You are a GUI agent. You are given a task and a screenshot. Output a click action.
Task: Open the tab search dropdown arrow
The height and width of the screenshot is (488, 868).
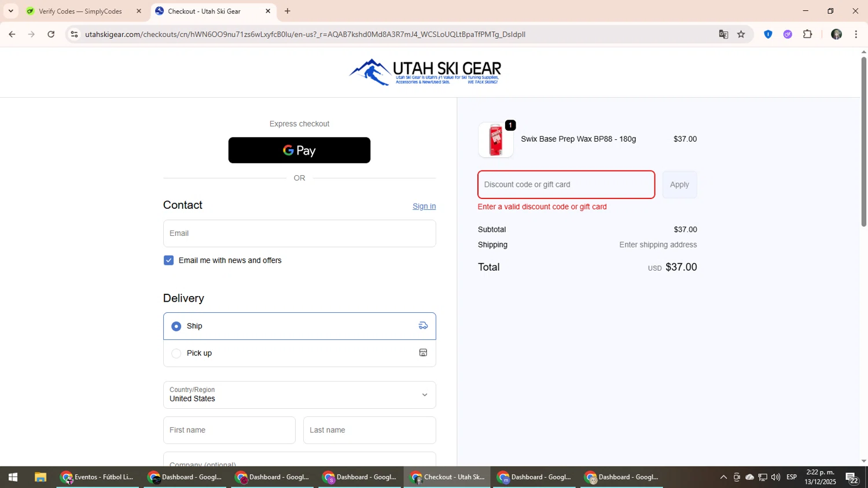(x=10, y=11)
